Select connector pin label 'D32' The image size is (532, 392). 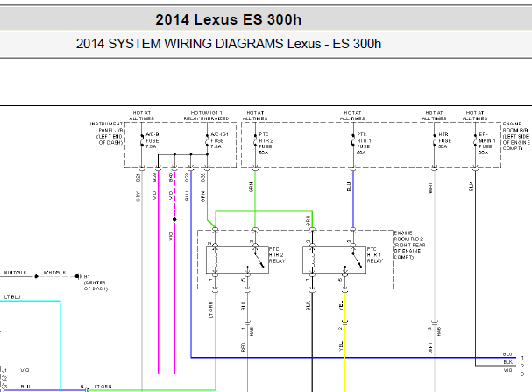(x=203, y=177)
